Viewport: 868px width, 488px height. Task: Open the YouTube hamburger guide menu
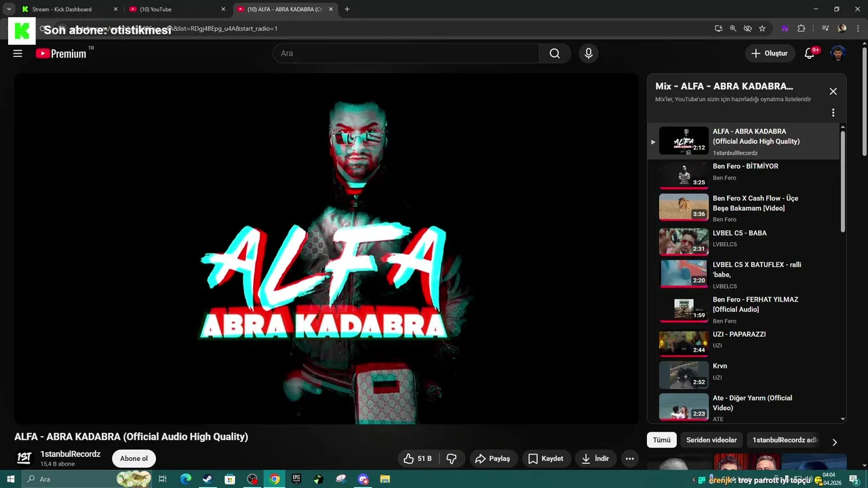tap(18, 54)
